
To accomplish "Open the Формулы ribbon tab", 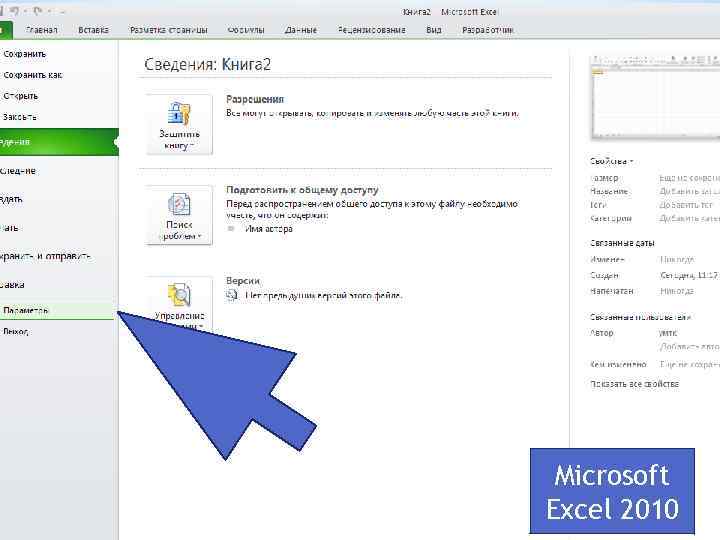I will click(x=246, y=30).
